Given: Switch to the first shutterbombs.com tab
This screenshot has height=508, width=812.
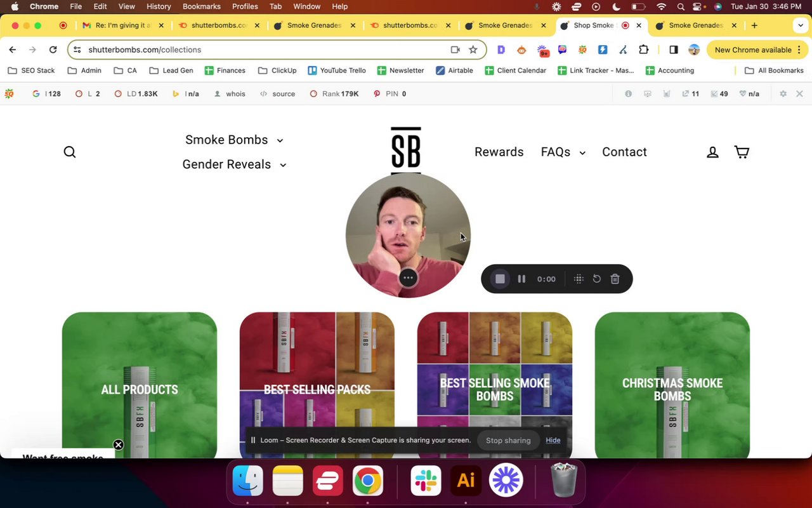Looking at the screenshot, I should pos(219,25).
